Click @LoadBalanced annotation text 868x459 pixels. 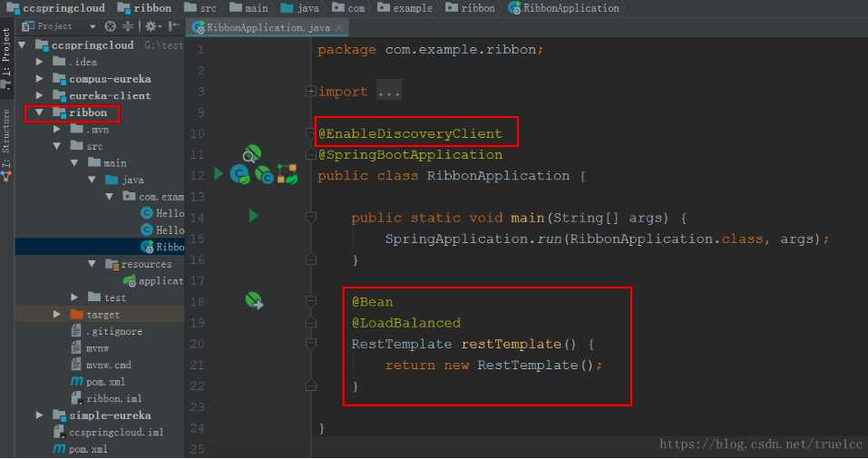pos(406,323)
